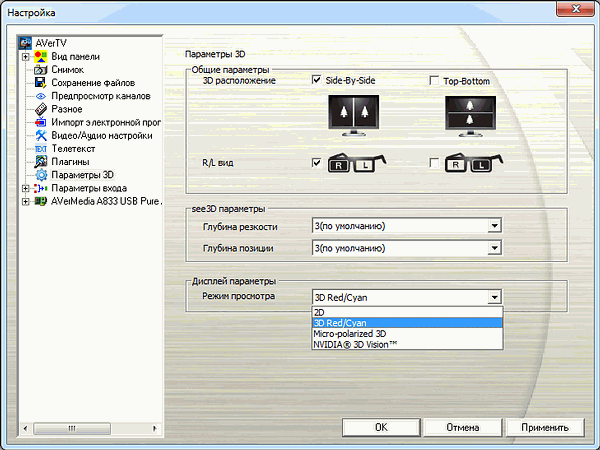Click the tree scrollbar right arrow
This screenshot has height=450, width=600.
(x=154, y=428)
